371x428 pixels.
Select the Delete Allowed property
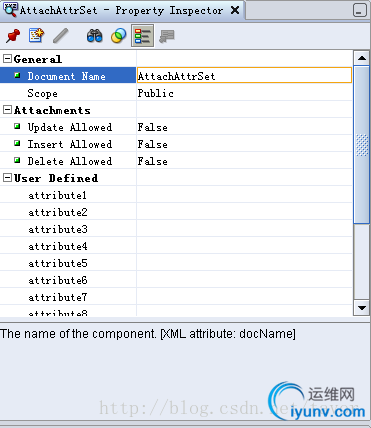click(x=70, y=161)
